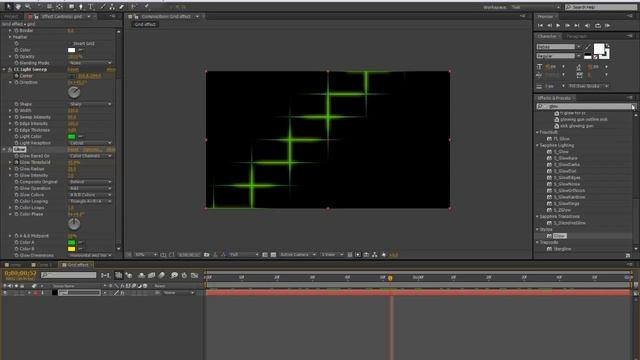Select Glow under Stylize category
This screenshot has width=640, height=360.
[x=560, y=236]
